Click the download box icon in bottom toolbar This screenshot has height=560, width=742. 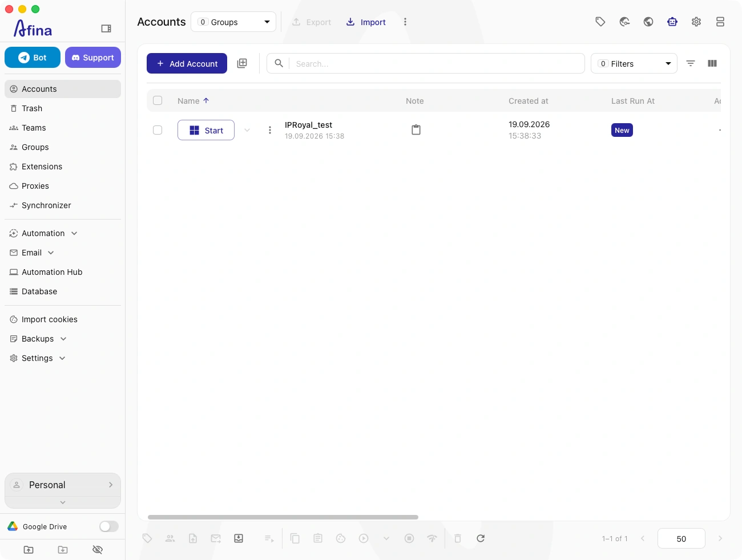[x=239, y=538]
